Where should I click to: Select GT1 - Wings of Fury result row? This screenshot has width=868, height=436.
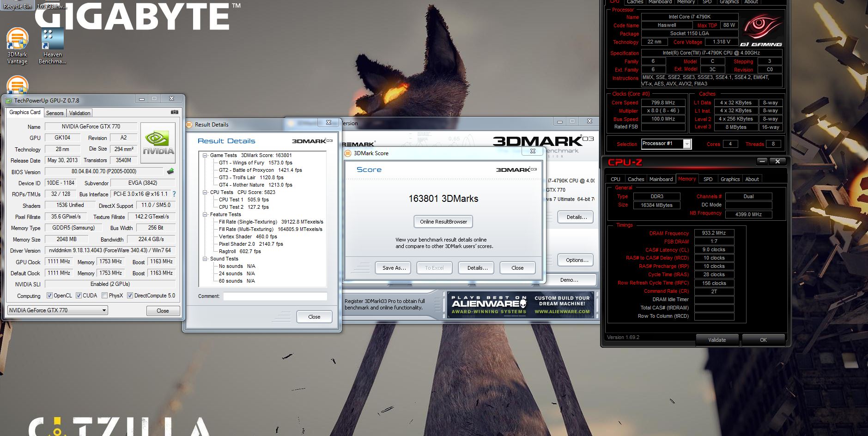click(x=255, y=163)
